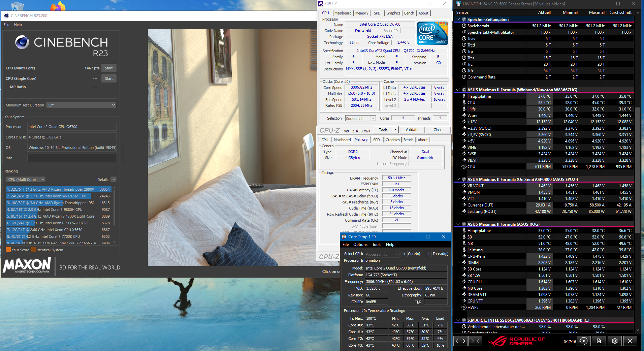The width and height of the screenshot is (644, 351).
Task: Click the Info text field in Cinebench
Action: 72,158
